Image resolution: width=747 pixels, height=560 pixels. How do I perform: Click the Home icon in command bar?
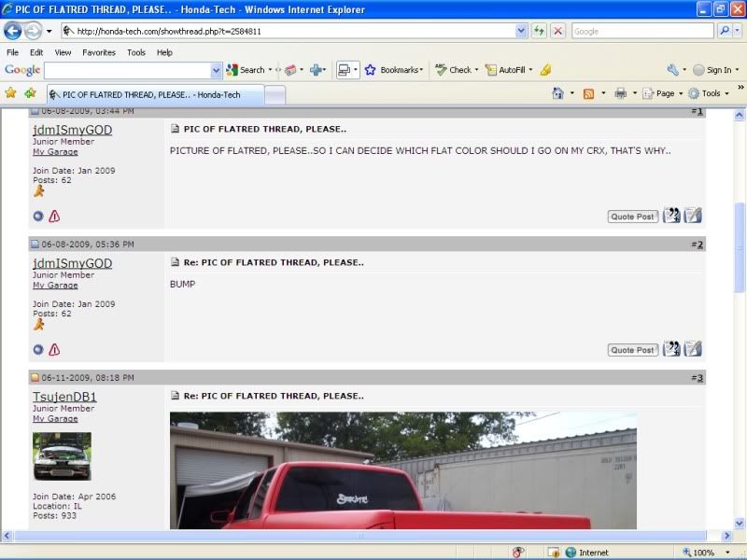pos(557,93)
